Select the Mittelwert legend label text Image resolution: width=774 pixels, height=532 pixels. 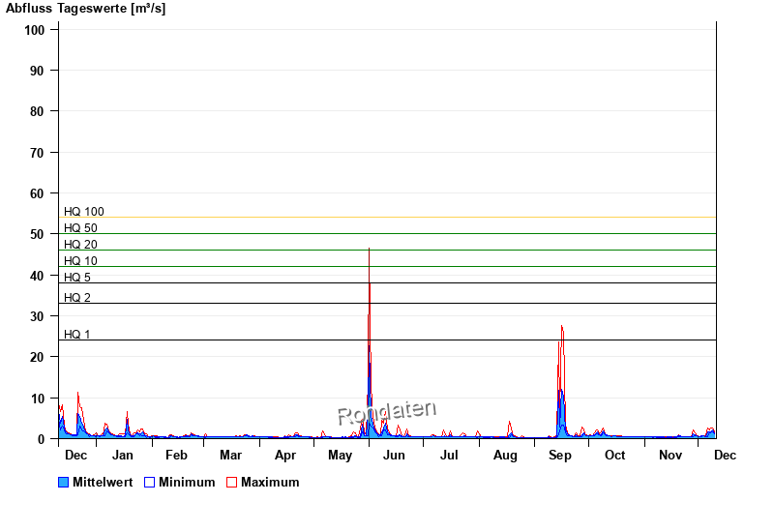click(x=103, y=482)
